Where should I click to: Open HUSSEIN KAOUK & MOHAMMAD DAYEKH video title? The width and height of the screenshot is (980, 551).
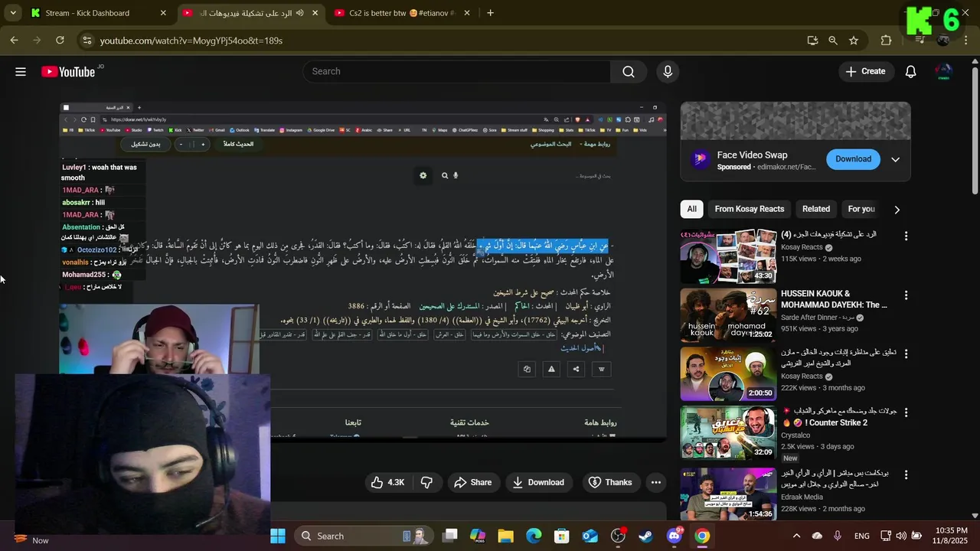(834, 299)
